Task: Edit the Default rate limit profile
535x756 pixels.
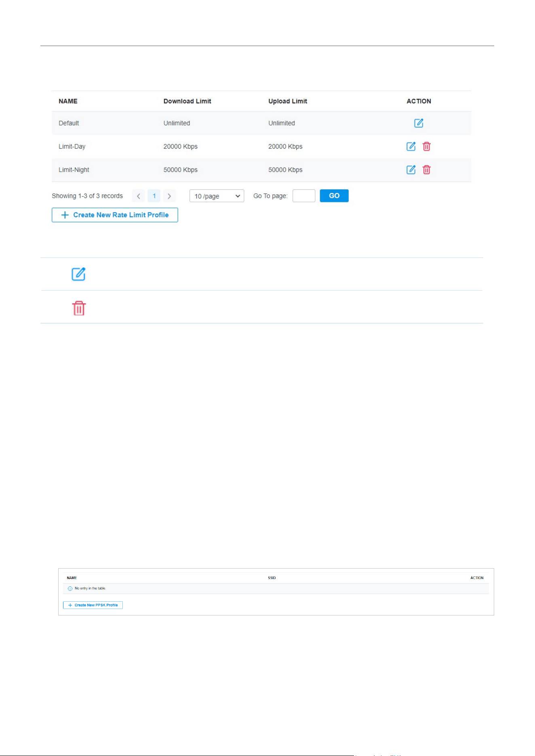Action: (x=419, y=123)
